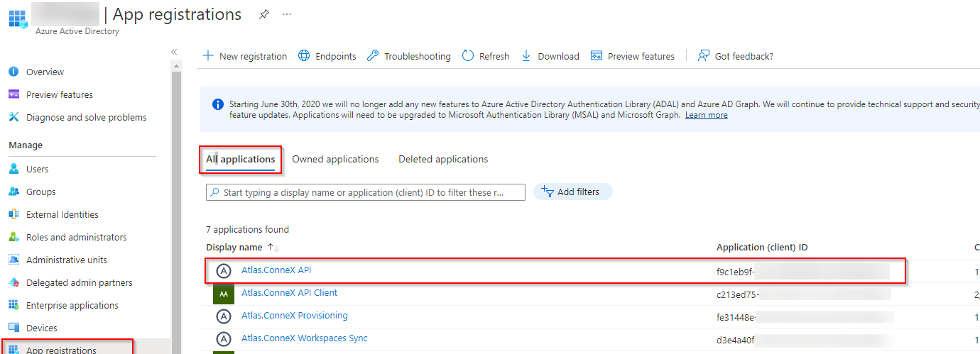This screenshot has height=354, width=980.
Task: Open the ellipsis more options menu
Action: pyautogui.click(x=287, y=14)
